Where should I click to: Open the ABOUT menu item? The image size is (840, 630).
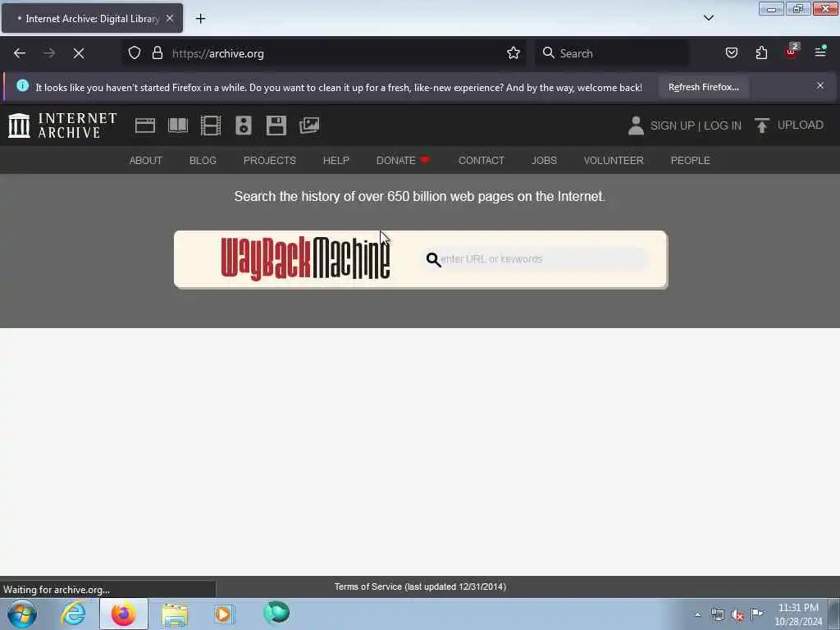146,160
